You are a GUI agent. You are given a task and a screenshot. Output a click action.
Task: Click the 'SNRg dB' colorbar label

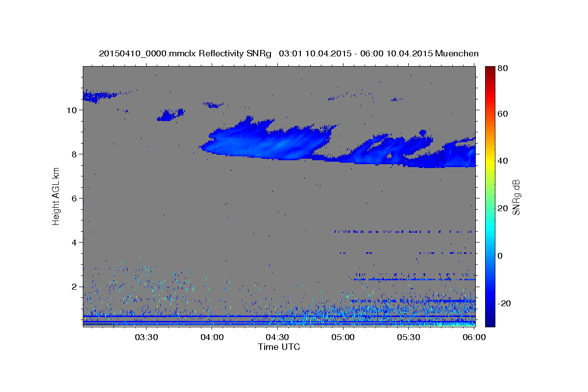click(x=516, y=197)
